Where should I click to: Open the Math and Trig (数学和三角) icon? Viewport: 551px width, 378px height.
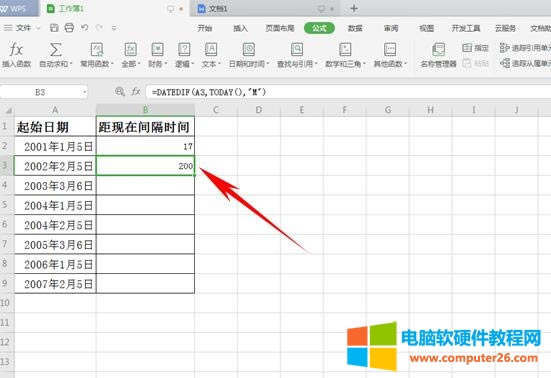(345, 50)
